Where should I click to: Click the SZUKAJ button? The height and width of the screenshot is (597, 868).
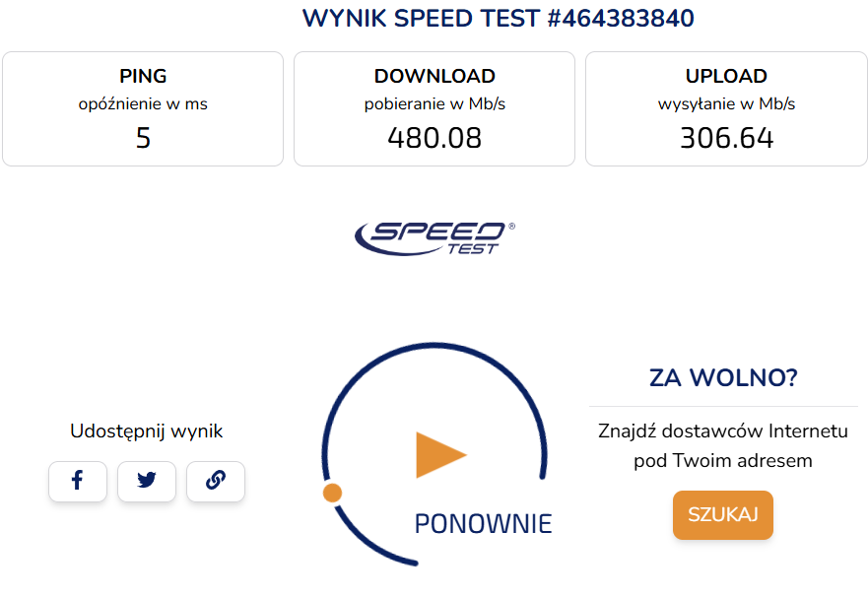[722, 515]
